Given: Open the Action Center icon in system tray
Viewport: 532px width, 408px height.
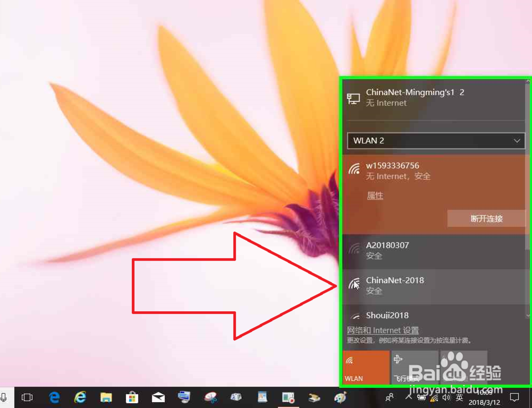Looking at the screenshot, I should 514,397.
